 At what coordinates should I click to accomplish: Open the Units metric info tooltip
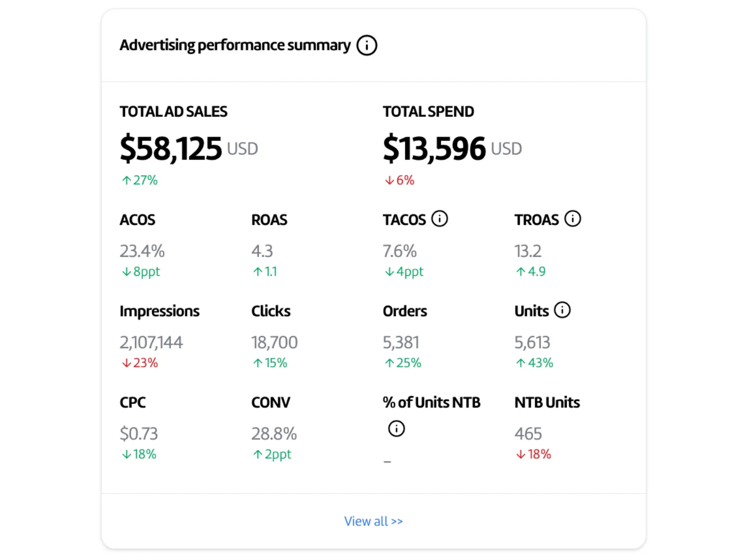click(562, 309)
